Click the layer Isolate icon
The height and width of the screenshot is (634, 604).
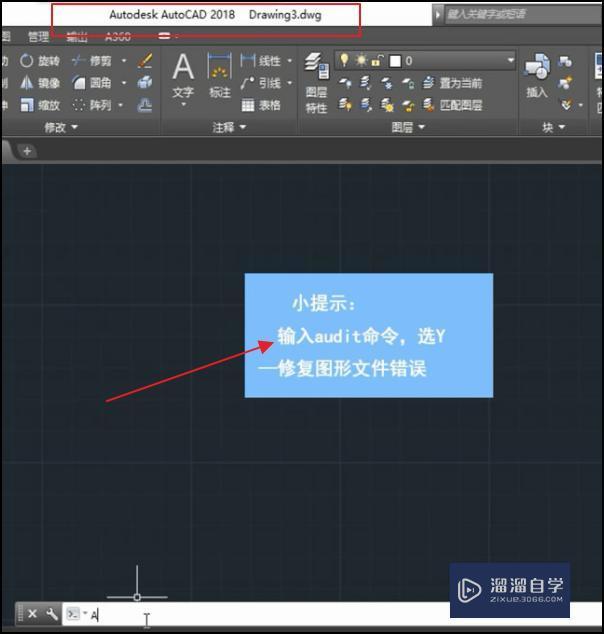tap(366, 83)
